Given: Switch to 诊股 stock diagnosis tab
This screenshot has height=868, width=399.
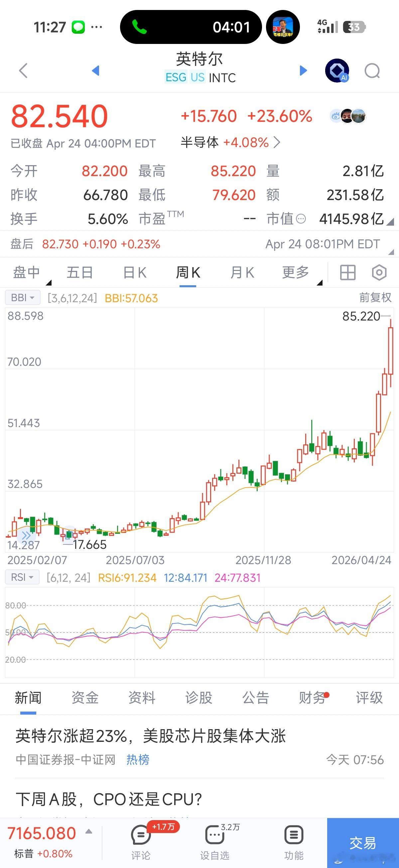Looking at the screenshot, I should point(199,698).
